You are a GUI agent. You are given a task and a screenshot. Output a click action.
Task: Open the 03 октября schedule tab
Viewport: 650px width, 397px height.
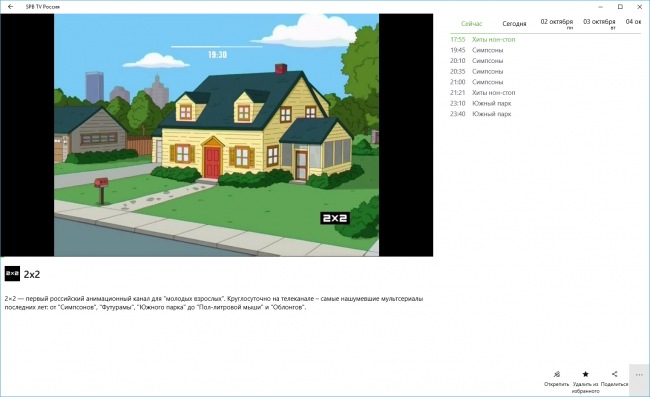pyautogui.click(x=599, y=22)
